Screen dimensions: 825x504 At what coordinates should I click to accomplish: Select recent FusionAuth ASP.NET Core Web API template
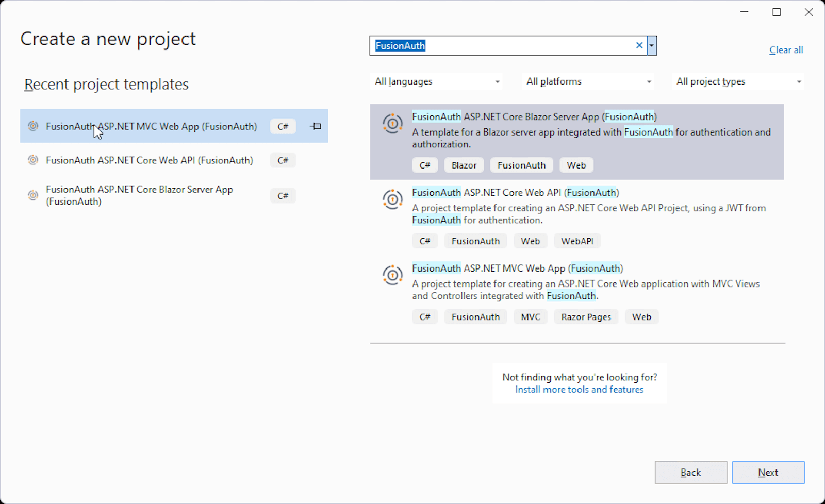click(x=150, y=160)
